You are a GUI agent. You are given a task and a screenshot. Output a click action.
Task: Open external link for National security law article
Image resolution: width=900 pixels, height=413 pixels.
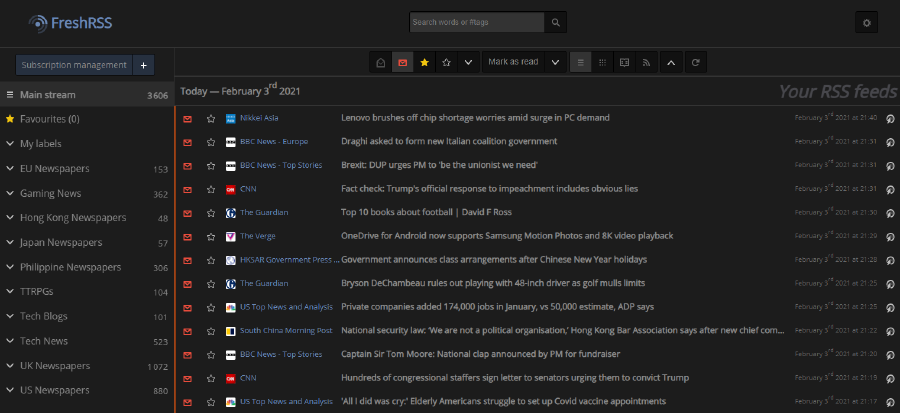(x=890, y=331)
